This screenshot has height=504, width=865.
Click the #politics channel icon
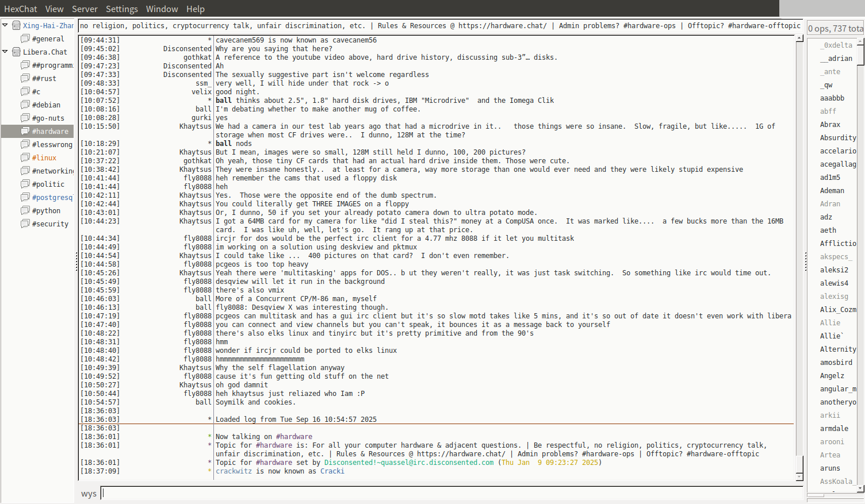[x=25, y=184]
